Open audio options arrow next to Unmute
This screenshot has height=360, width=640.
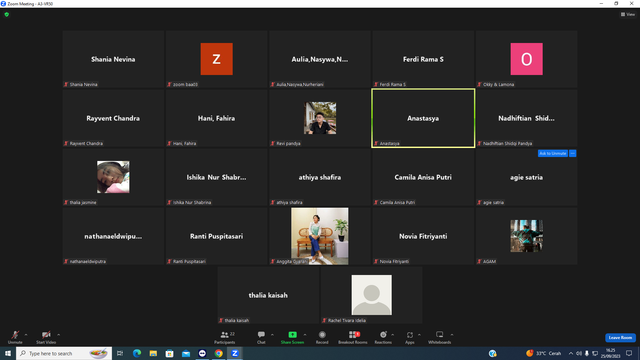[x=26, y=335]
